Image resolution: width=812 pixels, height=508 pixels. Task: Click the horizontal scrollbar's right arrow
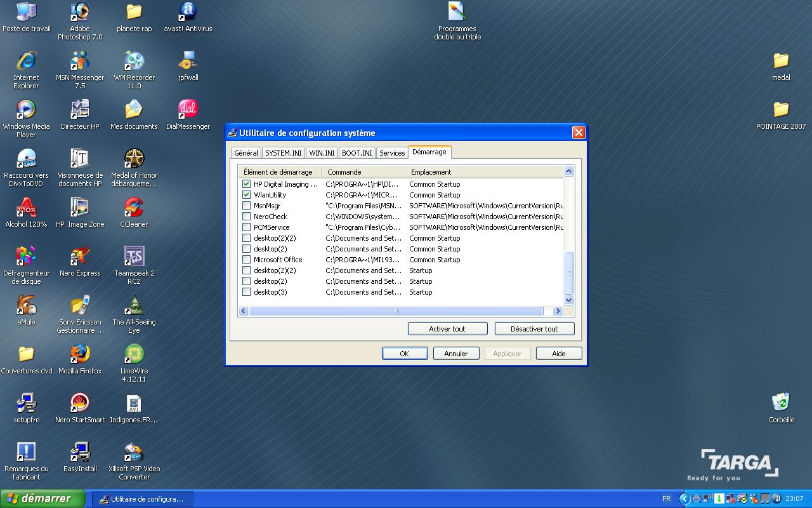pyautogui.click(x=558, y=311)
